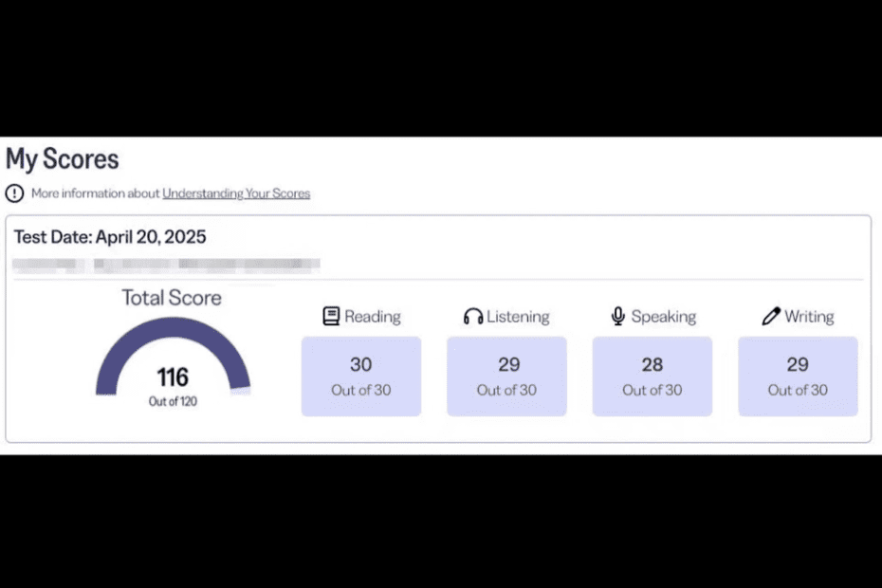882x588 pixels.
Task: Click the Writing section label
Action: point(809,317)
